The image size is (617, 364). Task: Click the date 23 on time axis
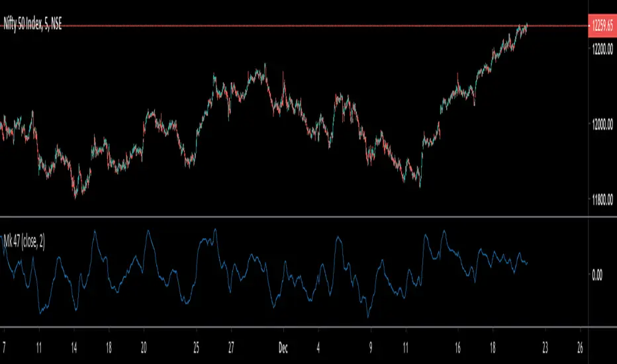[x=545, y=348]
